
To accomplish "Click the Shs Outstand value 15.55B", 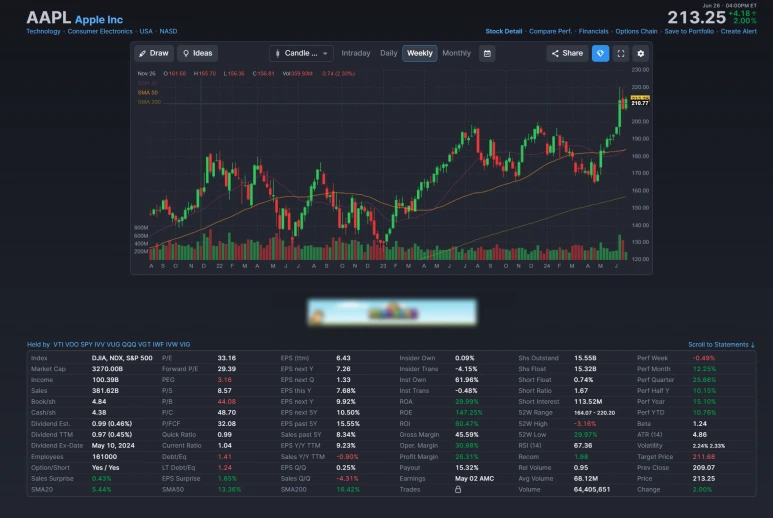I will tap(585, 358).
